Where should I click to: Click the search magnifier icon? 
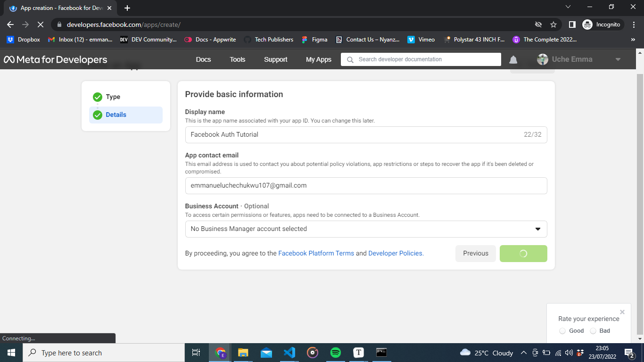[x=350, y=59]
